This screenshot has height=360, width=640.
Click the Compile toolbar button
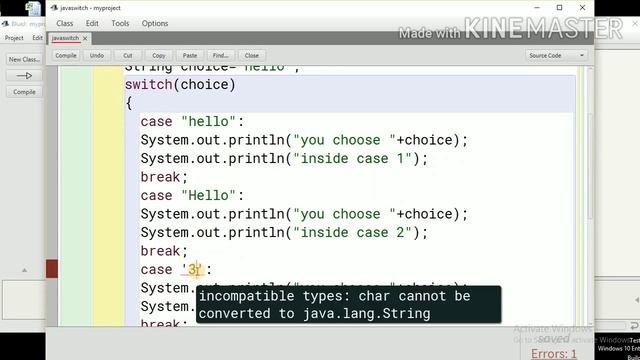[x=66, y=56]
